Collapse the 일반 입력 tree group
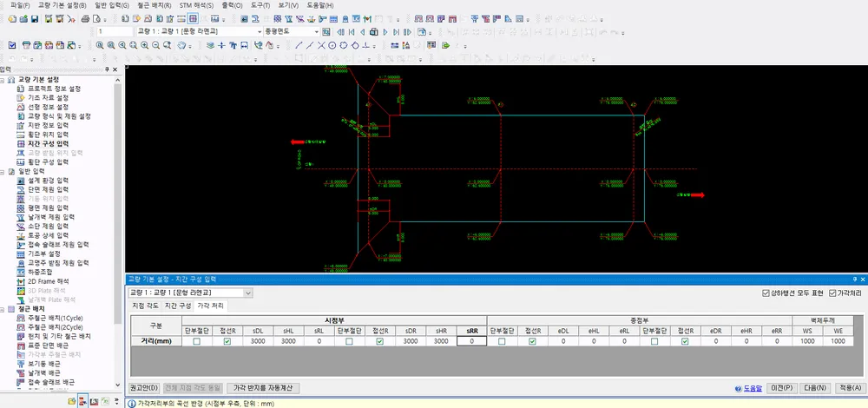Image resolution: width=868 pixels, height=408 pixels. click(x=3, y=171)
